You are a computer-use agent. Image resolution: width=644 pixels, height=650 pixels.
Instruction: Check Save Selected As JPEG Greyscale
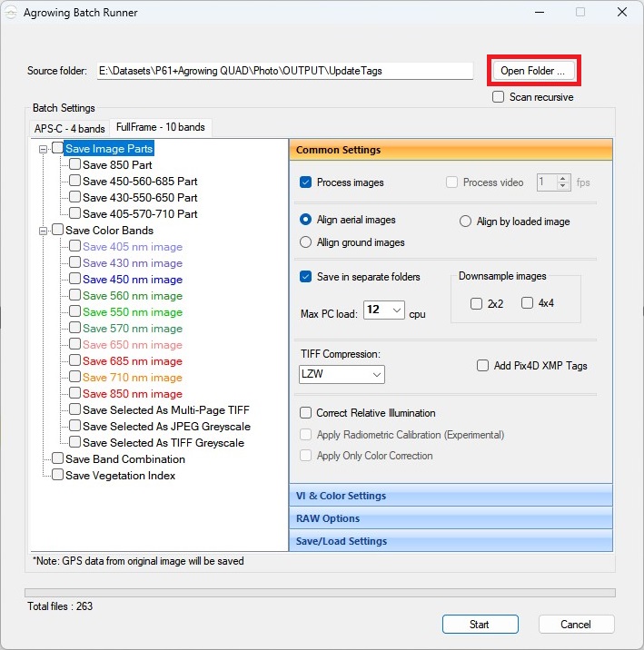(74, 426)
